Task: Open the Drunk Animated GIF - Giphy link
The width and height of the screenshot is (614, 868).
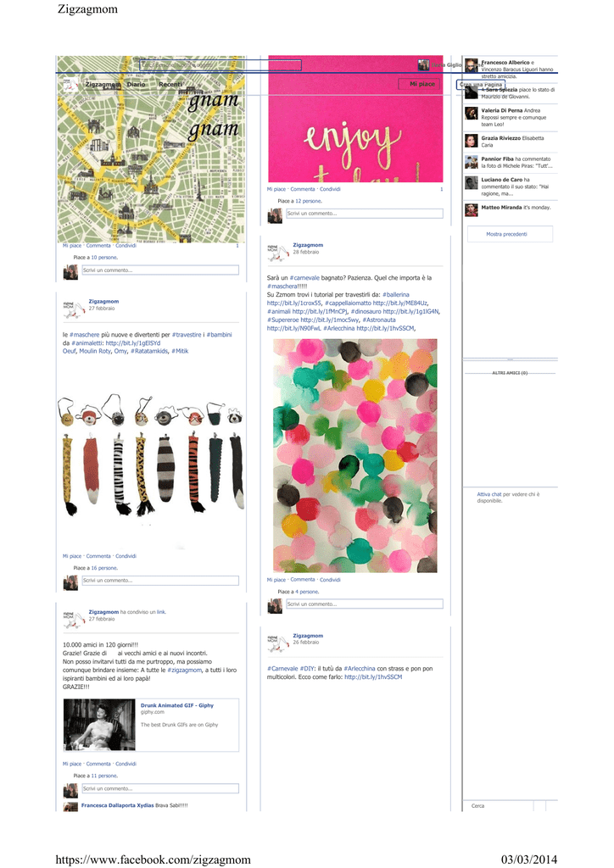Action: [176, 705]
